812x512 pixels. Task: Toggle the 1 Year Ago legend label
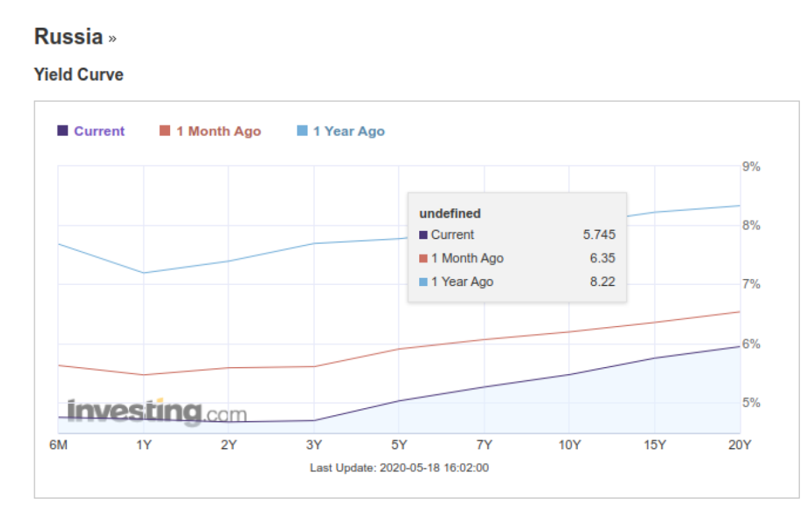[x=348, y=132]
